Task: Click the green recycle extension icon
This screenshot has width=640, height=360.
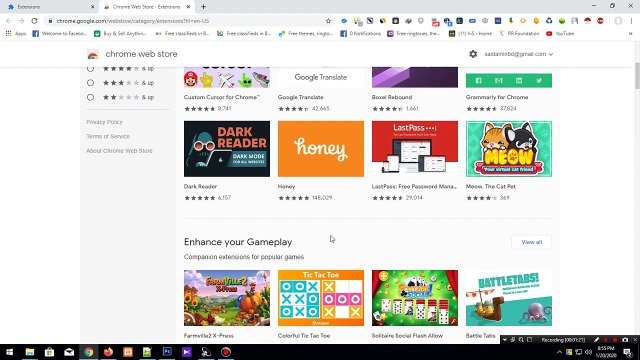Action: coord(549,21)
